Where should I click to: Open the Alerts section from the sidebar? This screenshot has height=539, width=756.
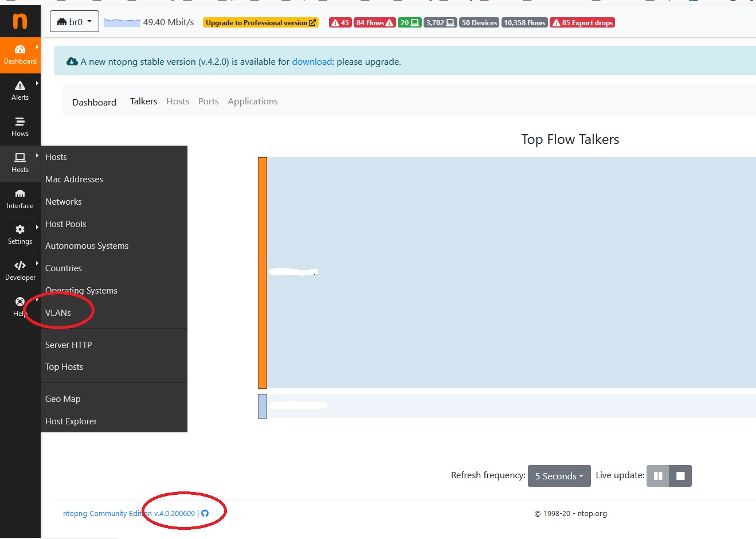pyautogui.click(x=20, y=90)
